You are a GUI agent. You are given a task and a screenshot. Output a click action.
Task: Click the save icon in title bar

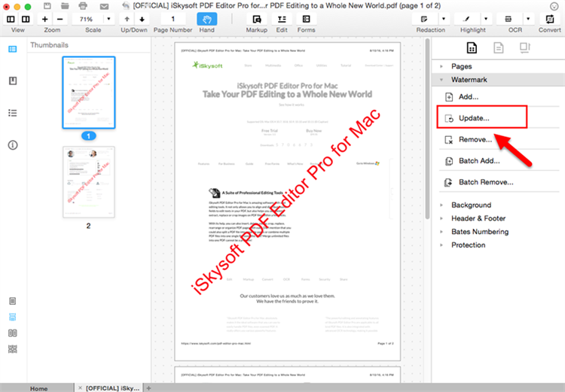point(47,6)
